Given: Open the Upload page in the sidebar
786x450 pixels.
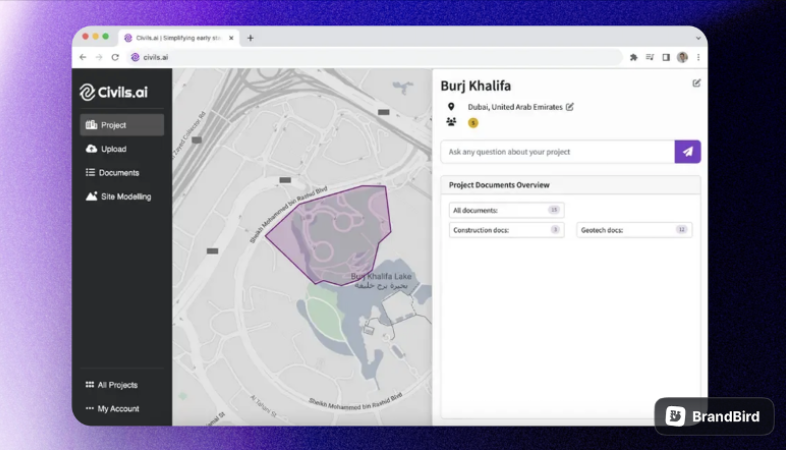Looking at the screenshot, I should coord(113,149).
